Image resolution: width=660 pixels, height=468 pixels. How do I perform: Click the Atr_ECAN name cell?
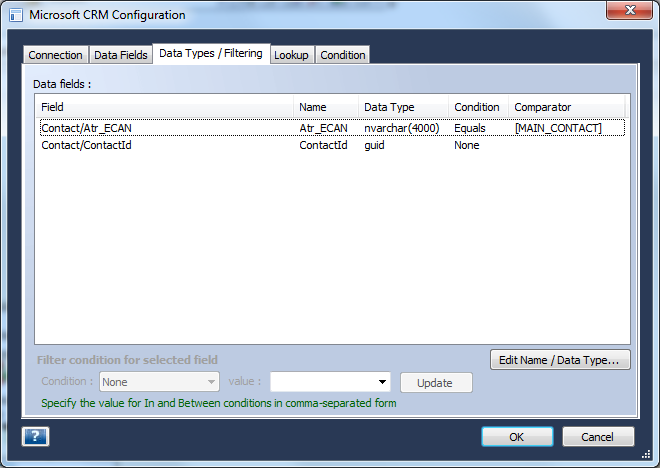coord(323,128)
